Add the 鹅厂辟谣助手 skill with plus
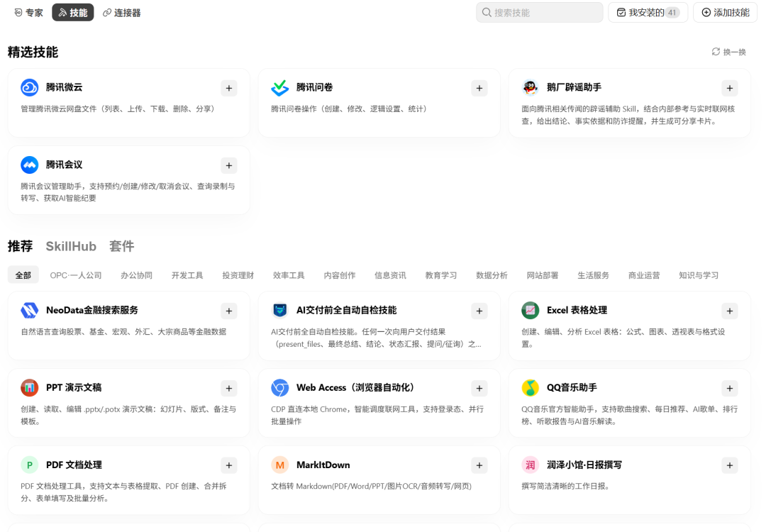766x532 pixels. tap(729, 89)
